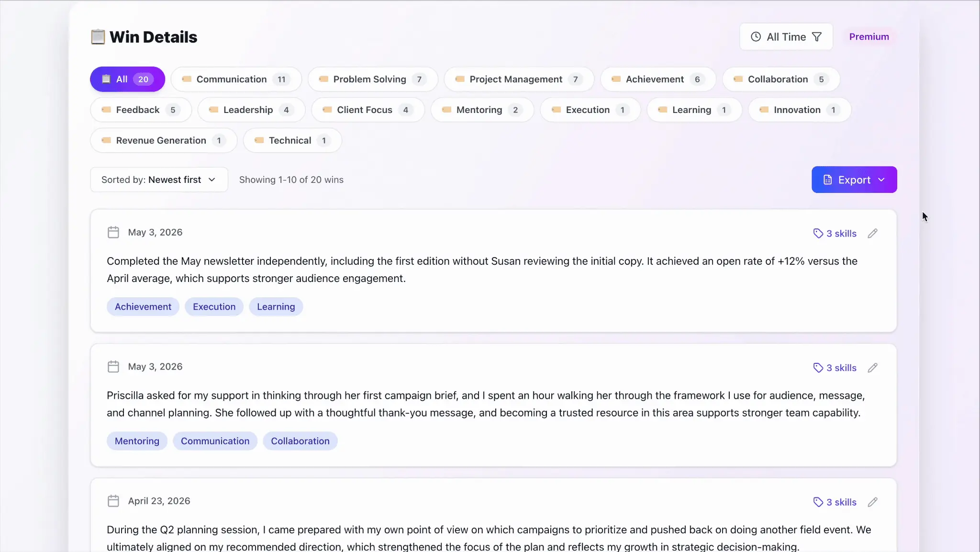Click the Q2 planning session description text
This screenshot has height=552, width=980.
click(489, 538)
